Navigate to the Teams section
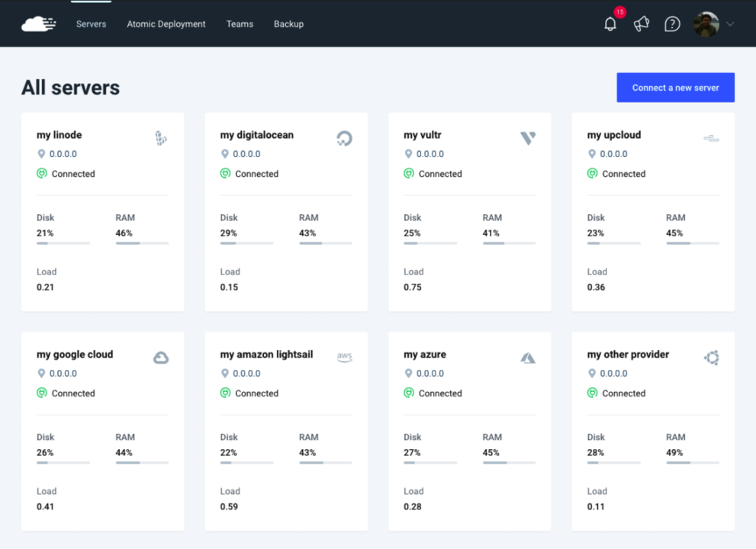 [x=240, y=24]
